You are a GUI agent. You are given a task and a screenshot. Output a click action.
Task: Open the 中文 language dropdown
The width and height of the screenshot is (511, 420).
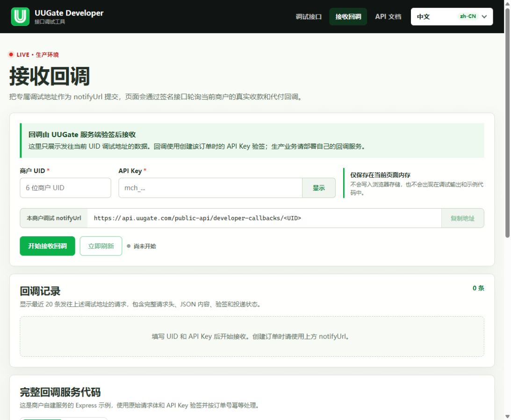tap(452, 17)
